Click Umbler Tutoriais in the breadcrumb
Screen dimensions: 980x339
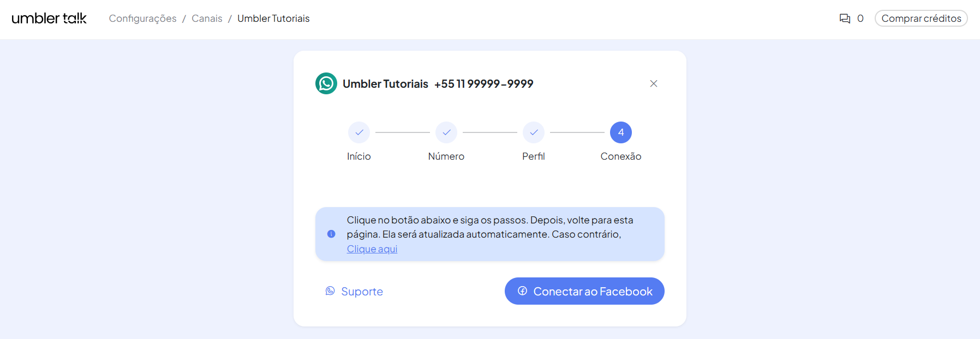tap(273, 19)
